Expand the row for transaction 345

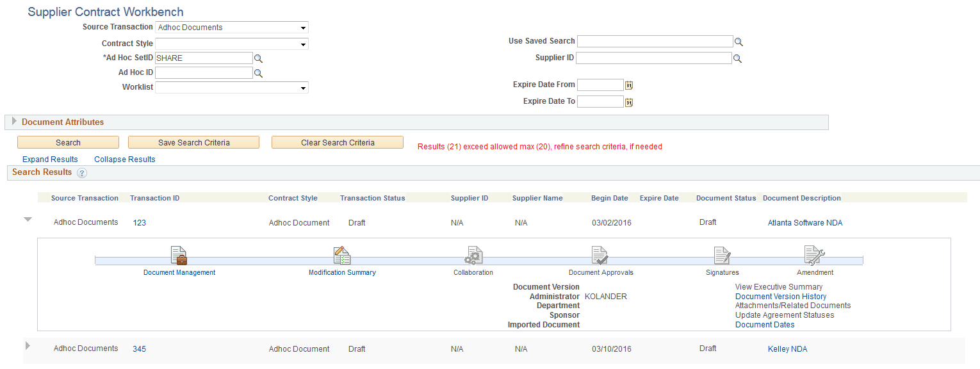(x=28, y=346)
